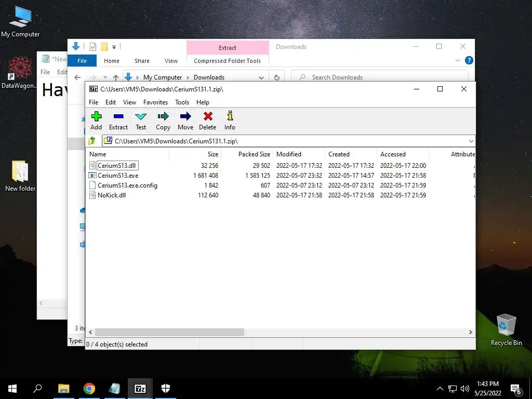Click the Extract toolbar icon in 7-Zip
532x399 pixels.
point(118,121)
